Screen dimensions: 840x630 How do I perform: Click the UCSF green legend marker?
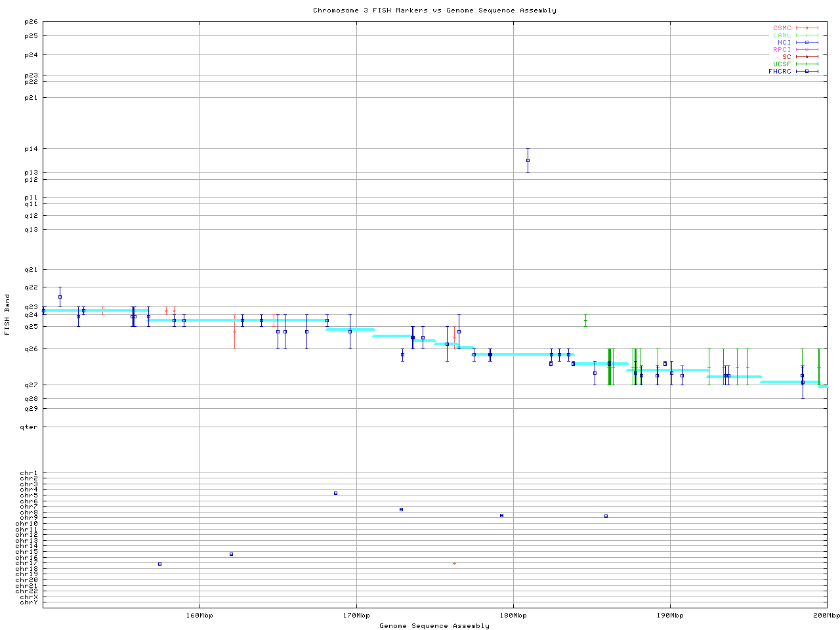(807, 64)
